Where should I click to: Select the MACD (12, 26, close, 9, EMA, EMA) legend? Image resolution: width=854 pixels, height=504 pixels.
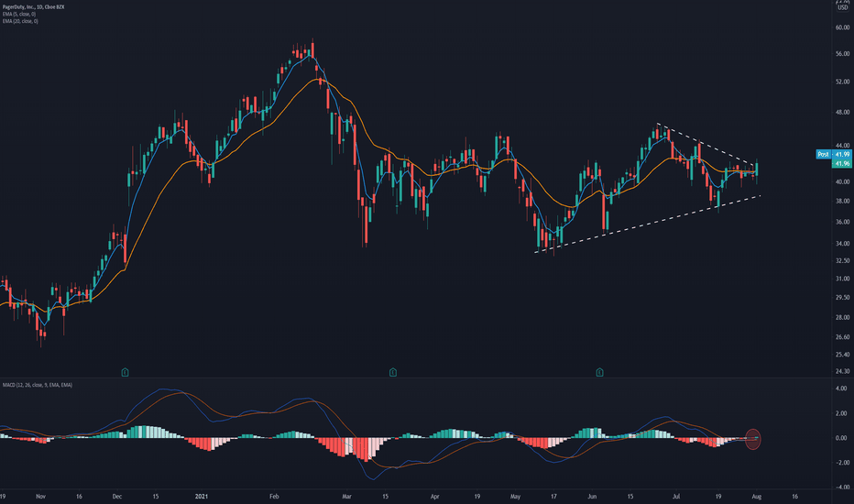(x=37, y=385)
